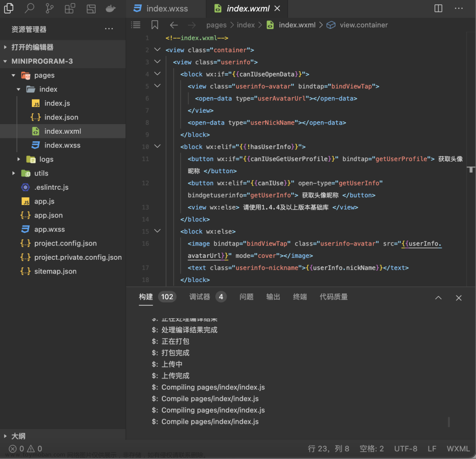Open app.js file
This screenshot has width=476, height=459.
point(62,201)
